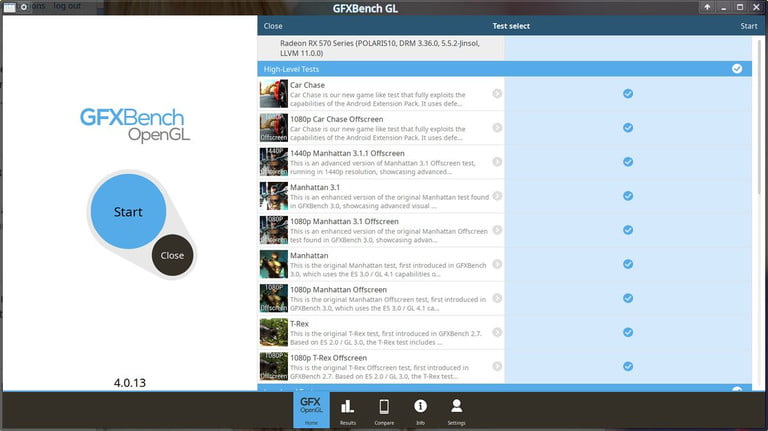
Task: Uncheck the 1080p Car Chase Offscreen test
Action: click(x=628, y=128)
